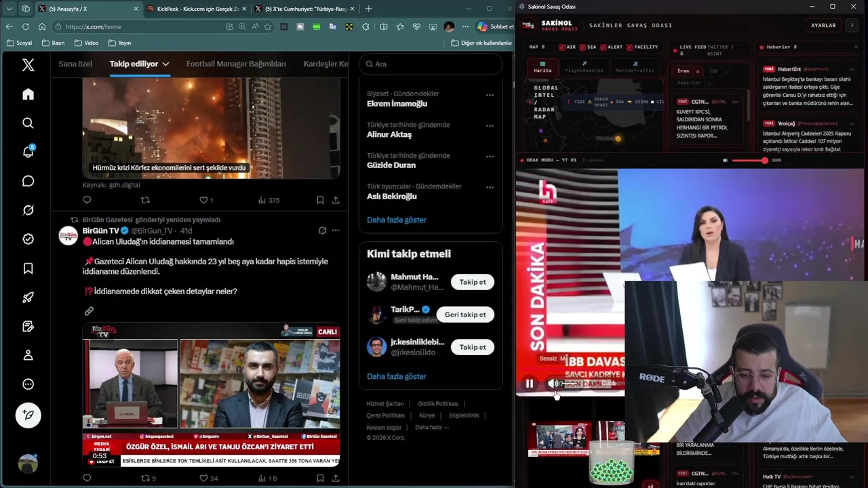
Task: Open options for Alinur Aktaş trend
Action: (490, 126)
